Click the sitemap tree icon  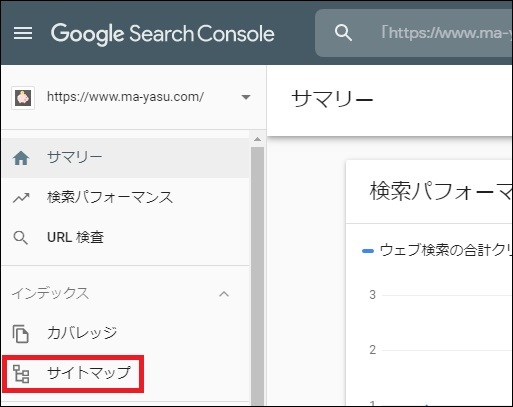[21, 374]
